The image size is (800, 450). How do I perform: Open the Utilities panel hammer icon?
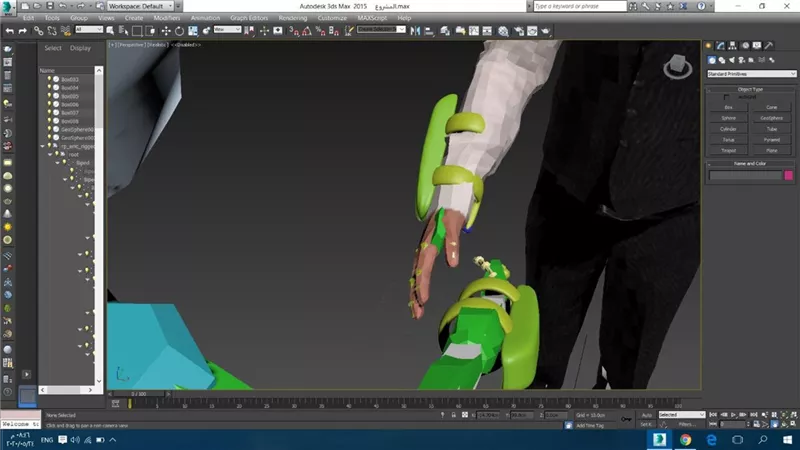pos(769,45)
